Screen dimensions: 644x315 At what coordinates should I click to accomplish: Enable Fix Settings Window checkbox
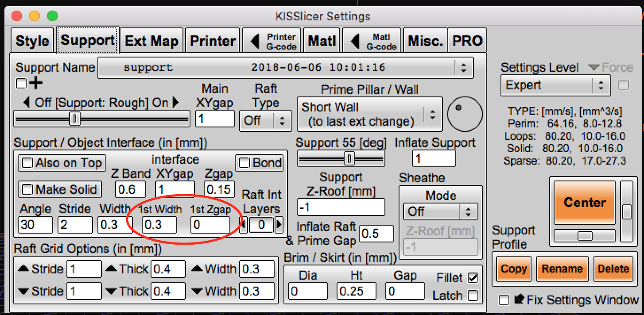coord(504,300)
